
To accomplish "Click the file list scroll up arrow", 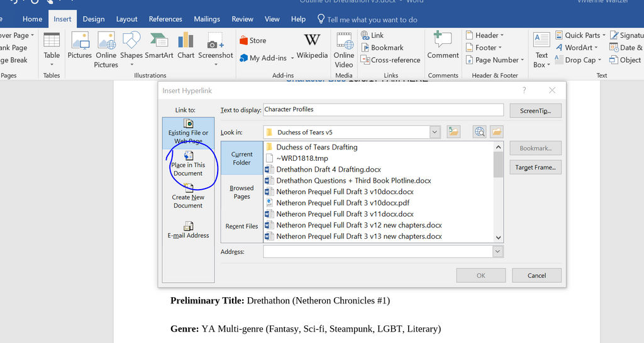I will (498, 147).
